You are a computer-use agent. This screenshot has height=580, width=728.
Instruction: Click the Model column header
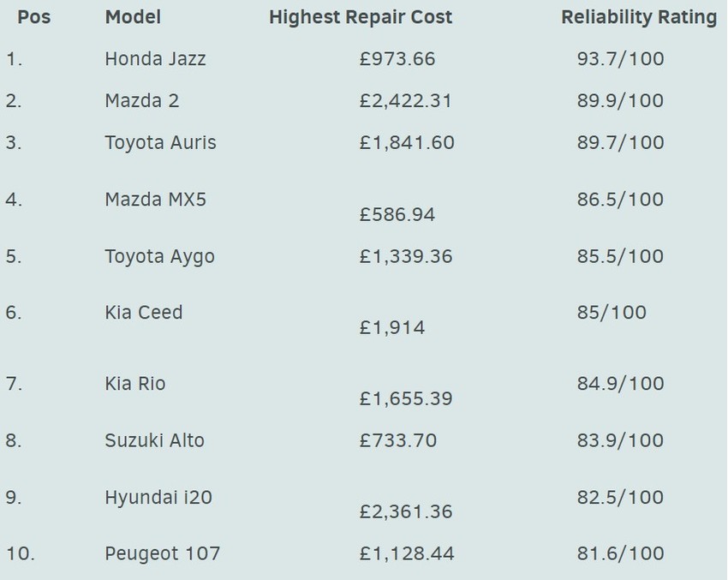pyautogui.click(x=133, y=17)
